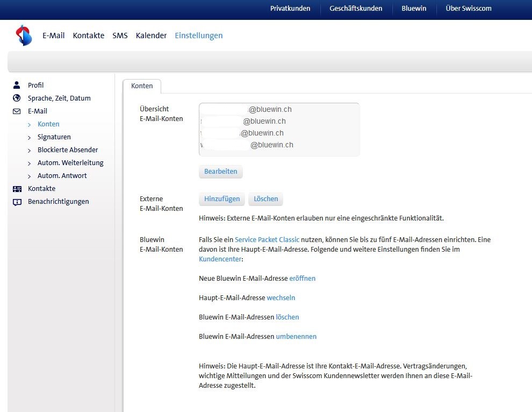Screen dimensions: 532x412
Task: Open SMS in the top navigation
Action: tap(120, 35)
